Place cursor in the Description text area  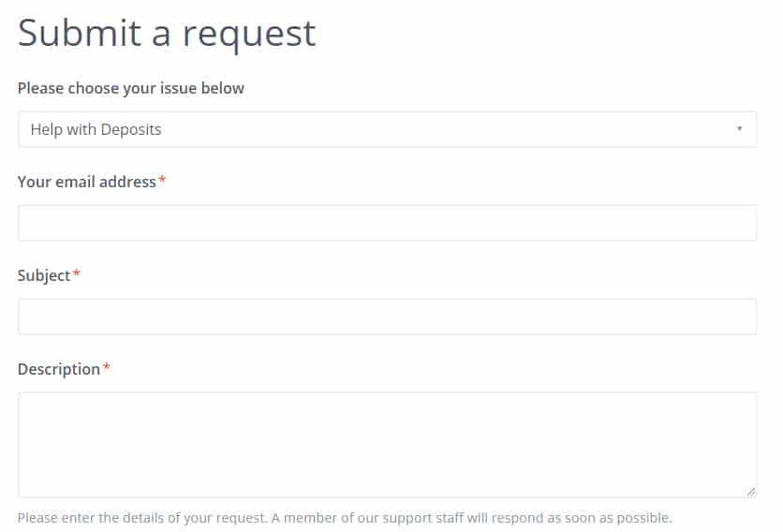tap(387, 444)
